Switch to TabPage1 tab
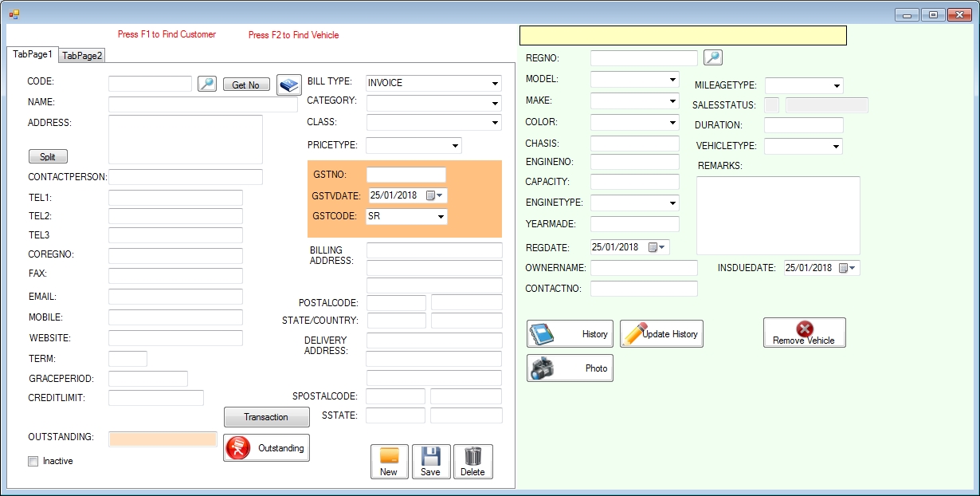Viewport: 980px width, 496px height. (33, 54)
